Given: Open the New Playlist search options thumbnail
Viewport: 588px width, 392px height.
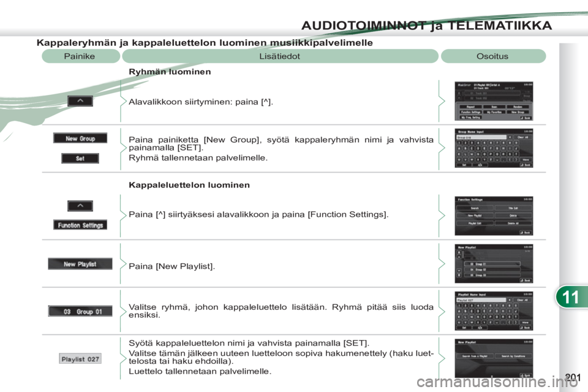Looking at the screenshot, I should 494,358.
